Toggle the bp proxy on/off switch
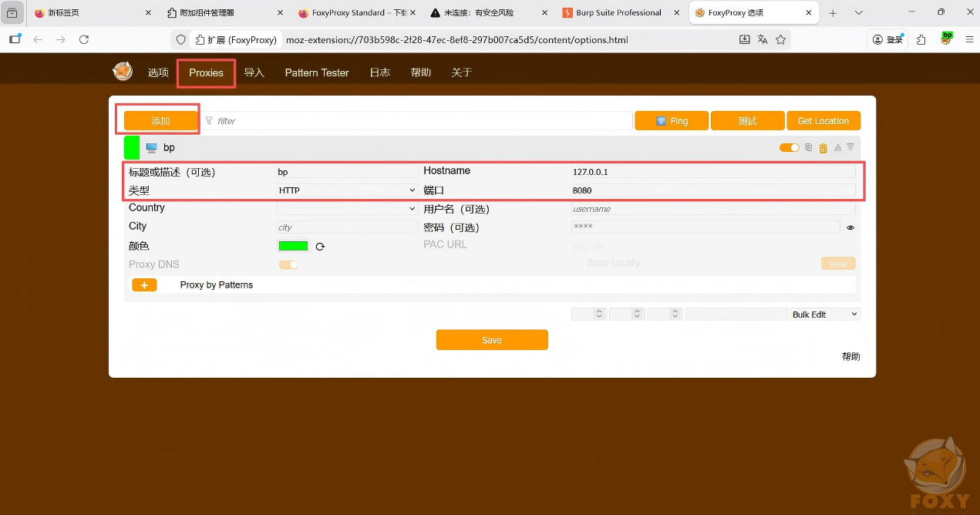The width and height of the screenshot is (980, 515). coord(790,147)
